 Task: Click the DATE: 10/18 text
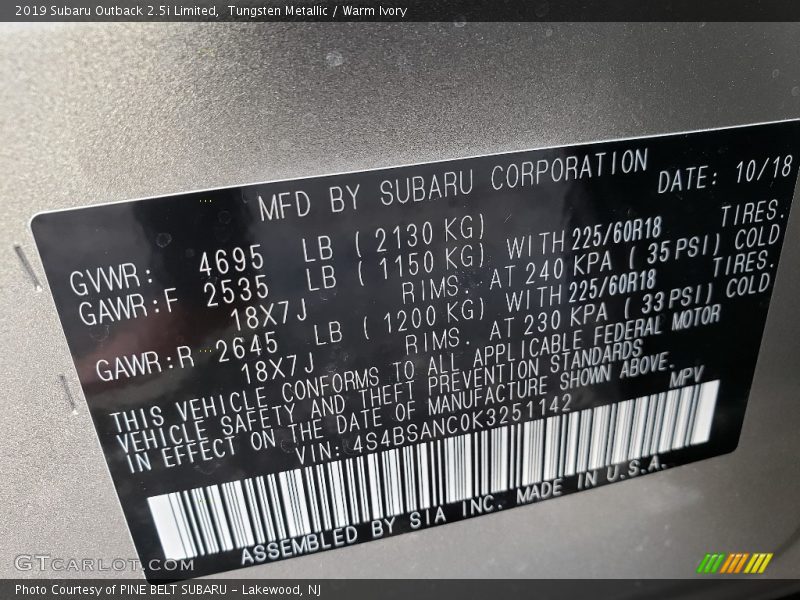tap(725, 173)
